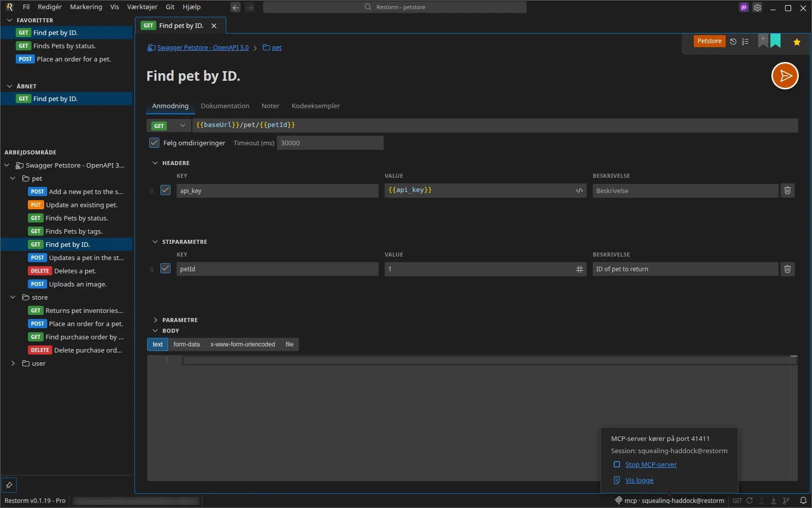812x508 pixels.
Task: Click the code icon in api_key value field
Action: coord(579,190)
